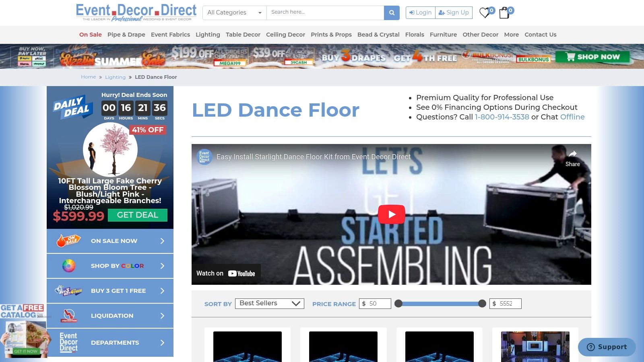Click the cherry blossom tree deal title
644x362 pixels.
point(110,191)
